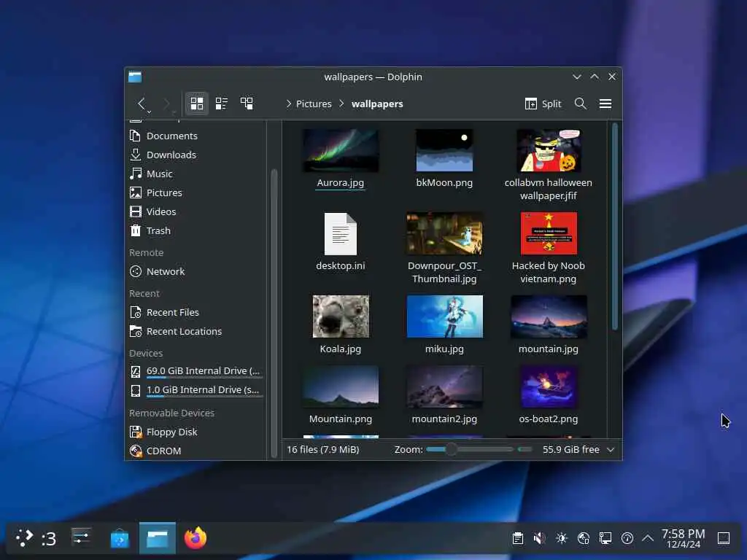Screen dimensions: 747x560
Task: Select mountain.jpg thumbnail
Action: [x=549, y=316]
